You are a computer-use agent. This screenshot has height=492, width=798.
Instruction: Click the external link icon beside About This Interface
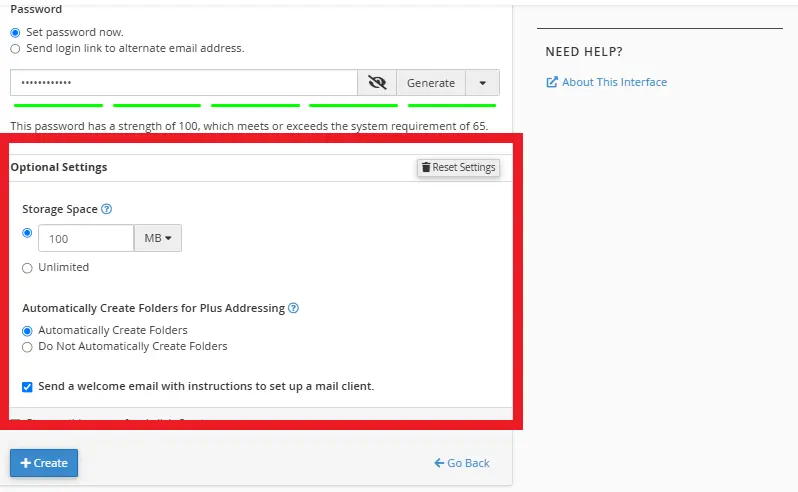click(x=552, y=82)
